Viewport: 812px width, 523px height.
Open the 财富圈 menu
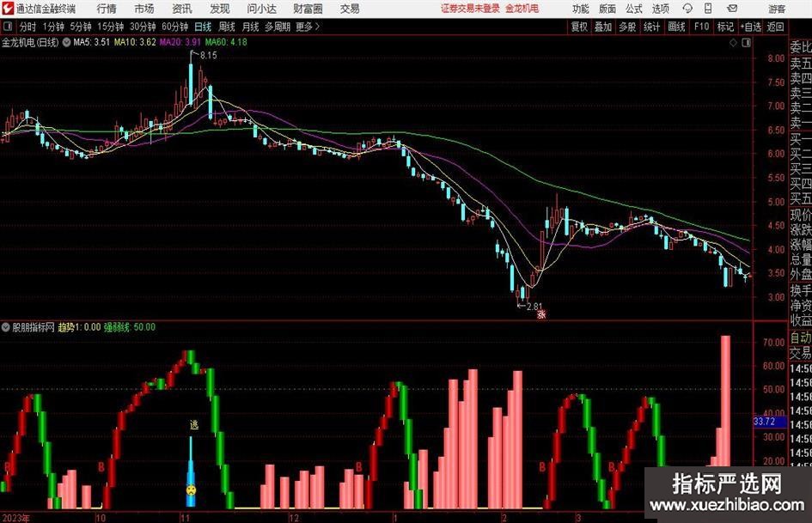308,9
